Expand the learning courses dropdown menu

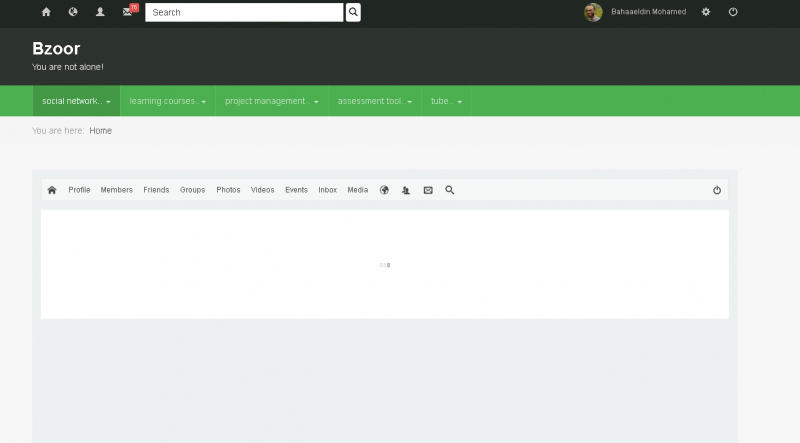point(168,101)
